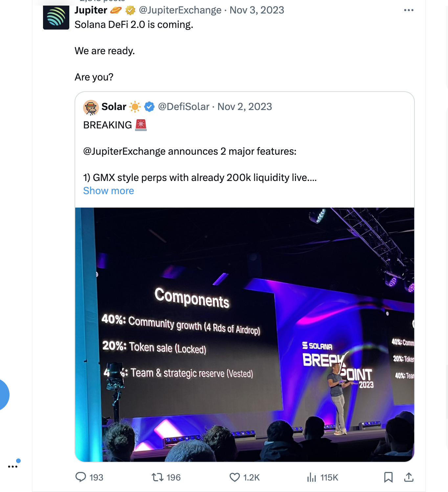Open the @JupiterExchange handle in tweet header

(x=180, y=10)
